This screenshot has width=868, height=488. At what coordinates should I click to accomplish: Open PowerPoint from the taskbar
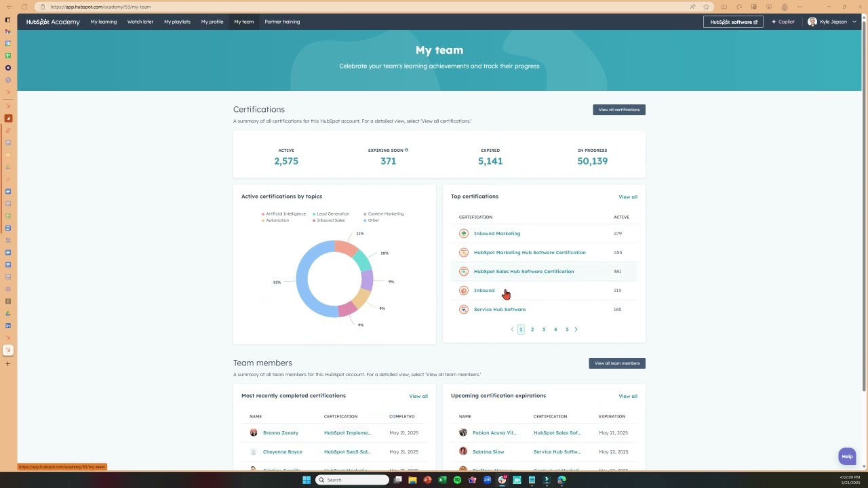coord(427,480)
